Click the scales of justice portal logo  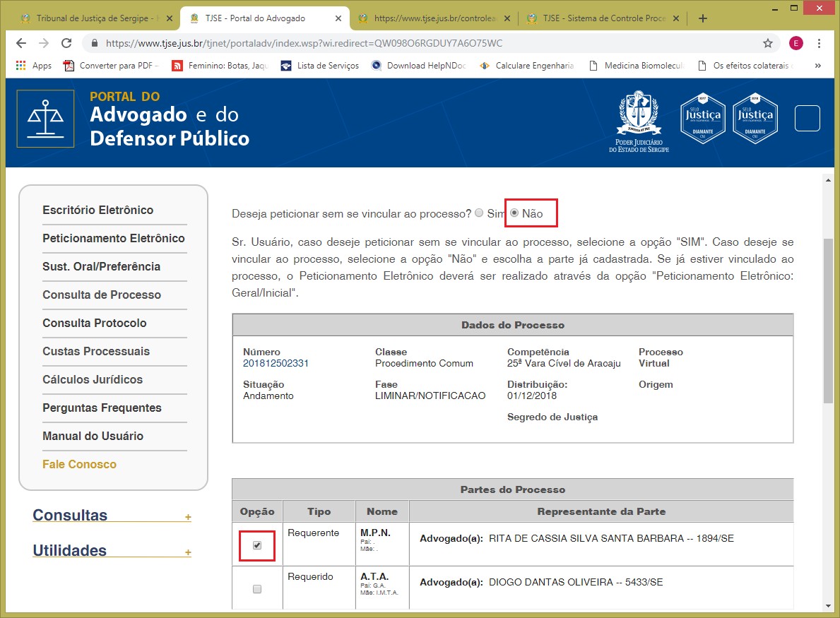45,119
